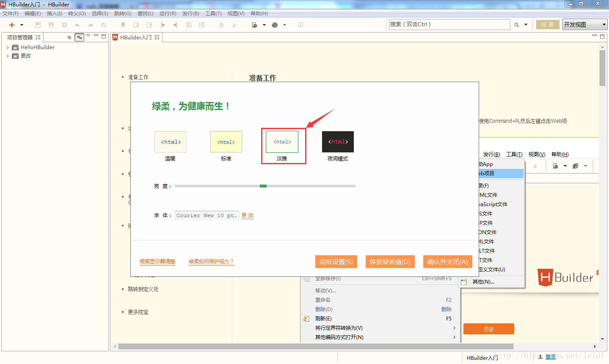Image resolution: width=609 pixels, height=364 pixels.
Task: Minimize the editor area panel
Action: [595, 36]
